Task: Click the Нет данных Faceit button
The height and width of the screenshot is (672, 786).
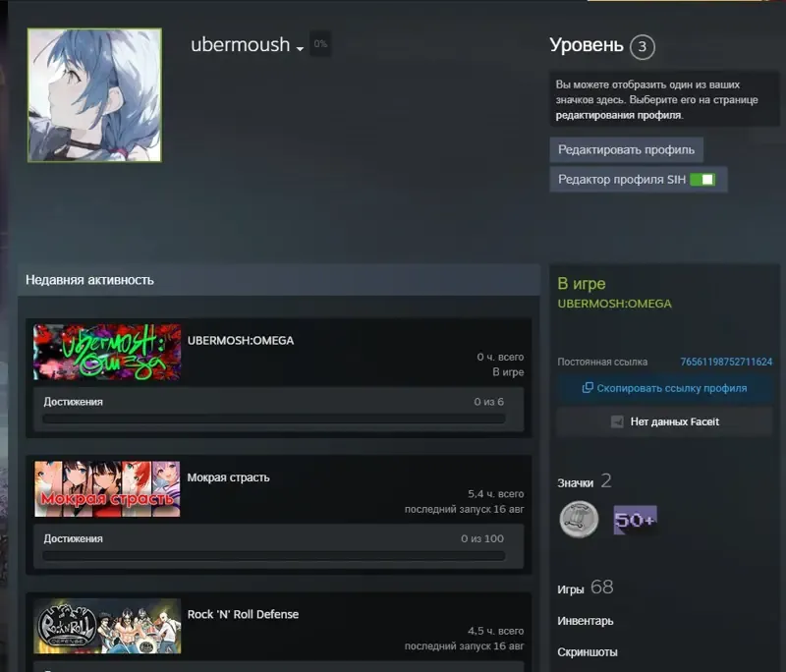Action: tap(665, 421)
